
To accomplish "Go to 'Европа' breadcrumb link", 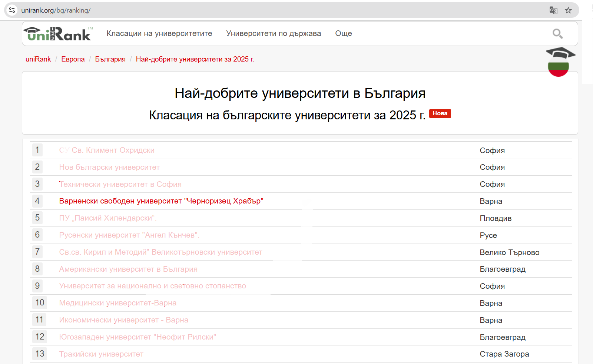I will (73, 59).
